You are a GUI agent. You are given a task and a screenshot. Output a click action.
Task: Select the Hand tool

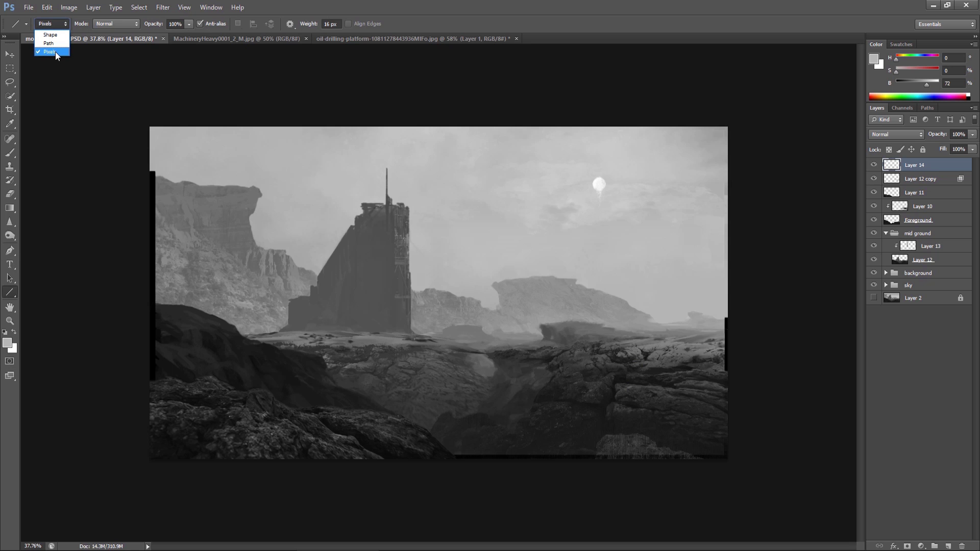click(10, 307)
